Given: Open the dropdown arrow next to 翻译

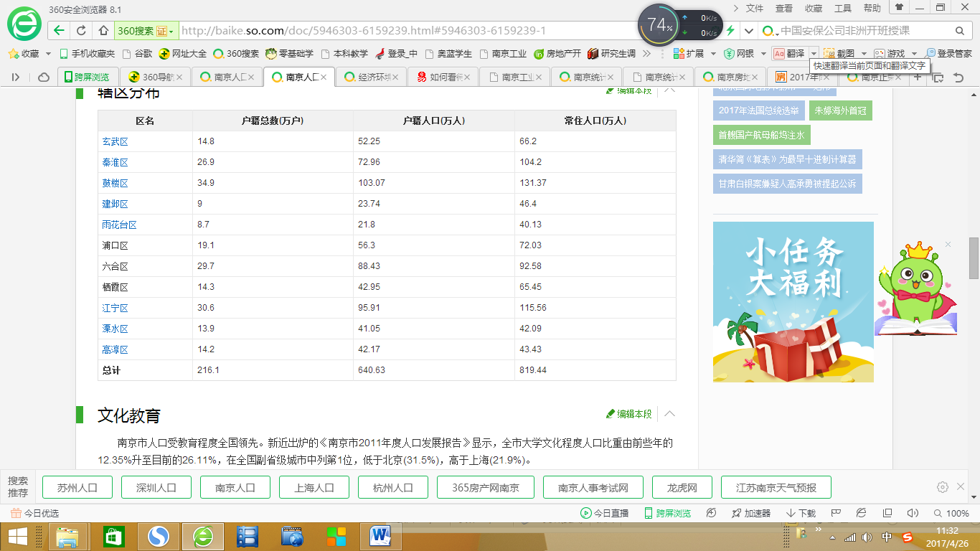Looking at the screenshot, I should [814, 54].
